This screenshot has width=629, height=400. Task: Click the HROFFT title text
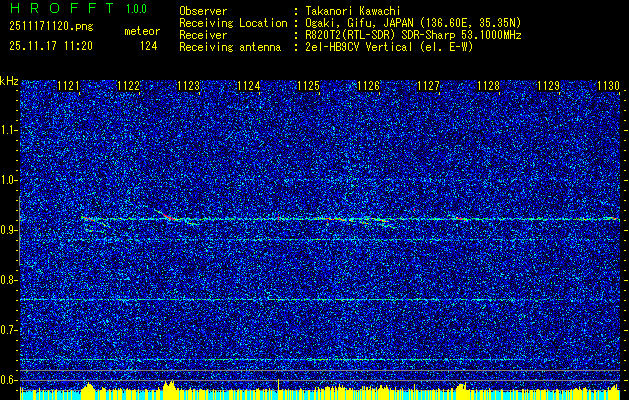coord(62,8)
